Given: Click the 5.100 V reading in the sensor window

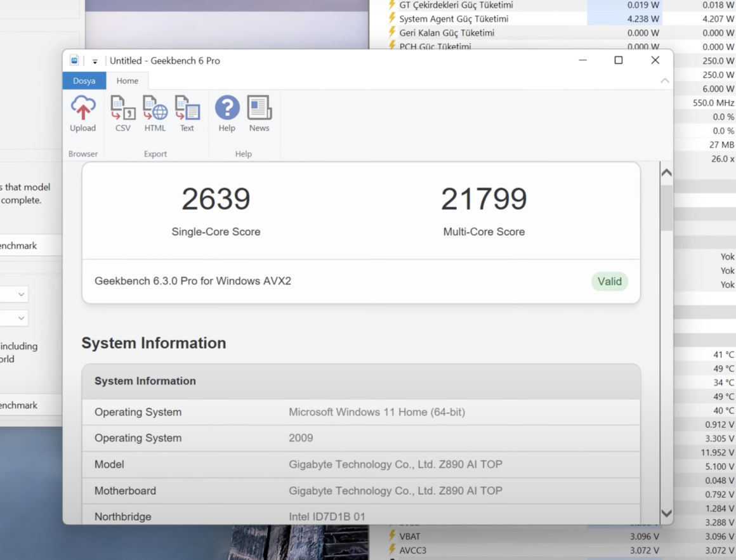Looking at the screenshot, I should [720, 467].
